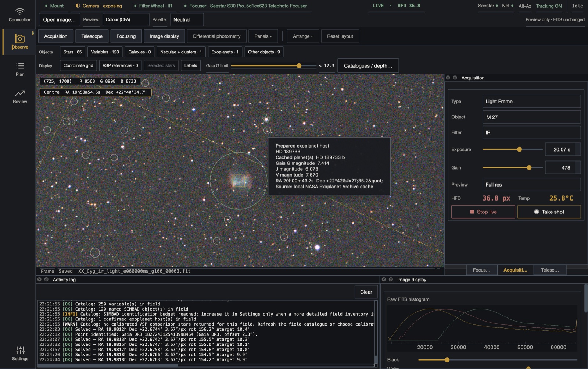Click the float icon next to Activity log title

click(x=46, y=280)
